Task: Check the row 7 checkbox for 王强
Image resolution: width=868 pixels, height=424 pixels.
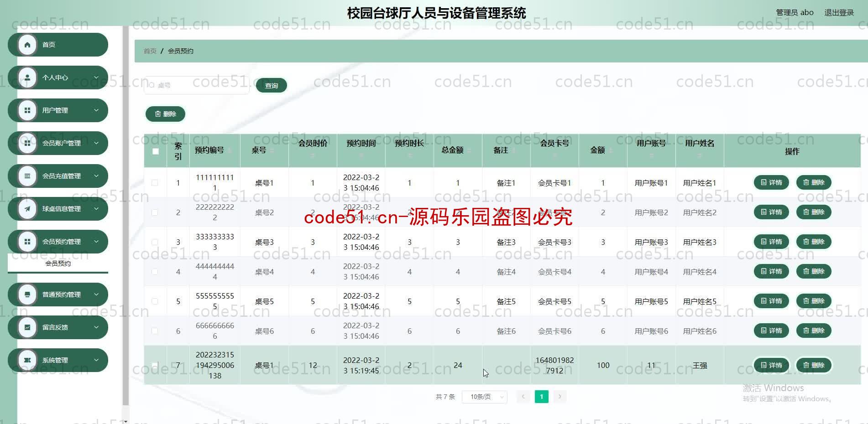Action: click(155, 365)
